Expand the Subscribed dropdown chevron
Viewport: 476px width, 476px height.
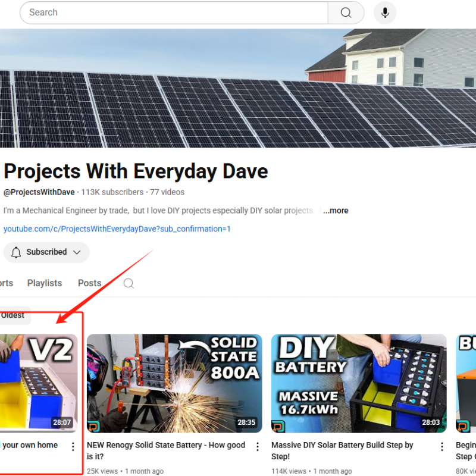77,252
